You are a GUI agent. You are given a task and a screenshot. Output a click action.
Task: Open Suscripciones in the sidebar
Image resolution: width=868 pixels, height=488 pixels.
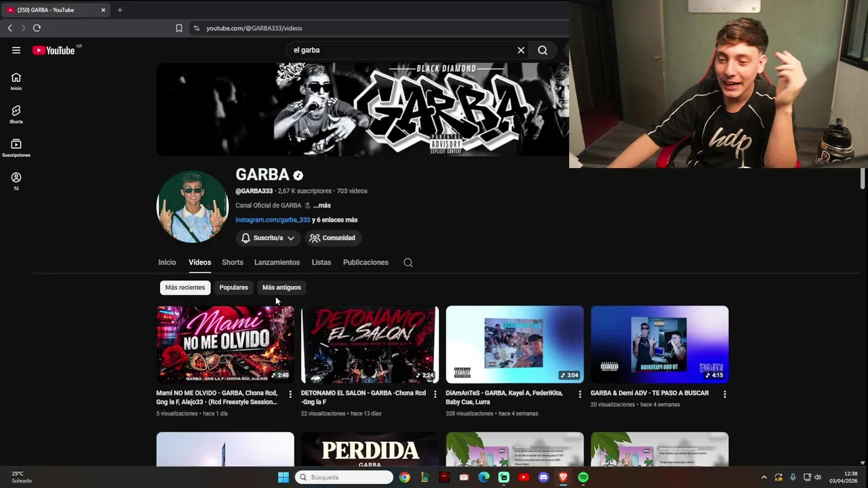pos(16,148)
